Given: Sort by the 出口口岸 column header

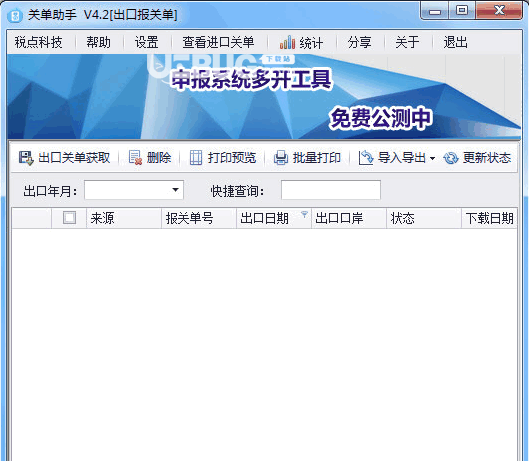Looking at the screenshot, I should pyautogui.click(x=349, y=218).
